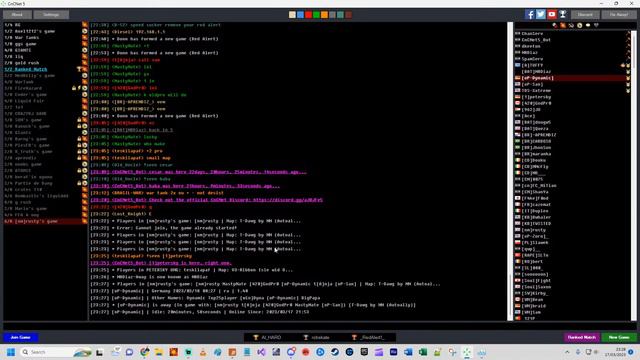Click the first top-left button beside Settings
Image resolution: width=640 pixels, height=360 pixels.
(x=17, y=15)
